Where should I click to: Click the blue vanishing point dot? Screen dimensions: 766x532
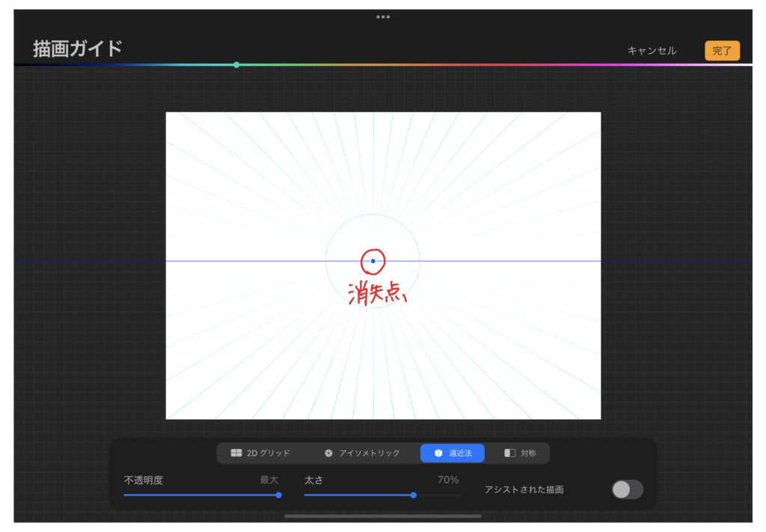click(373, 261)
